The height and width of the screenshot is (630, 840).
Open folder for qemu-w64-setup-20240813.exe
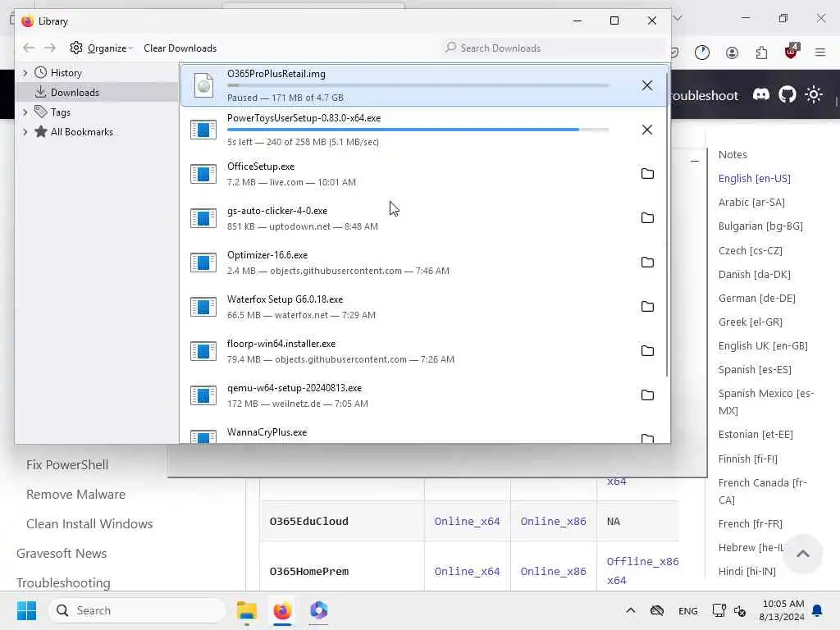coord(647,395)
